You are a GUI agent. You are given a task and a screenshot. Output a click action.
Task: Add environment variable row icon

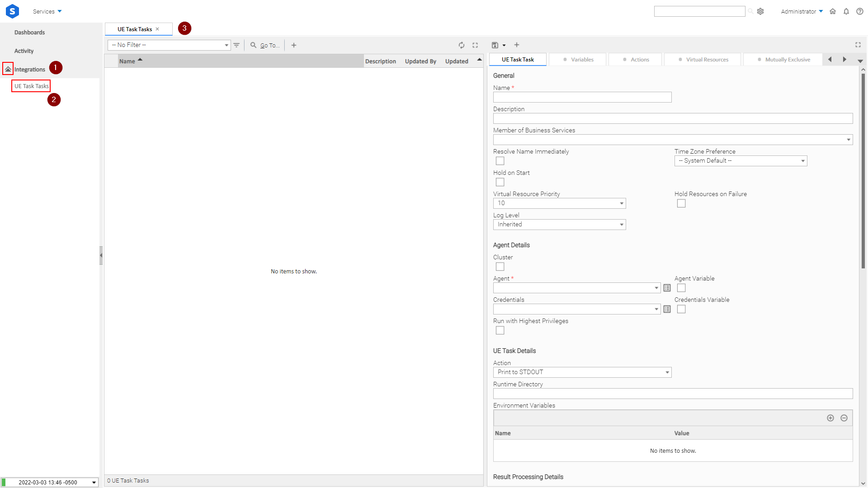[830, 418]
